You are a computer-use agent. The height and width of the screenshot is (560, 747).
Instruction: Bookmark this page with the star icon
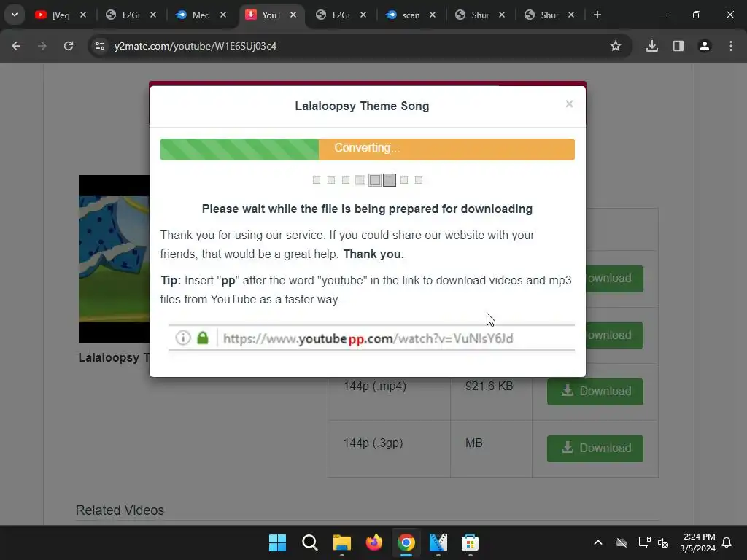coord(616,46)
